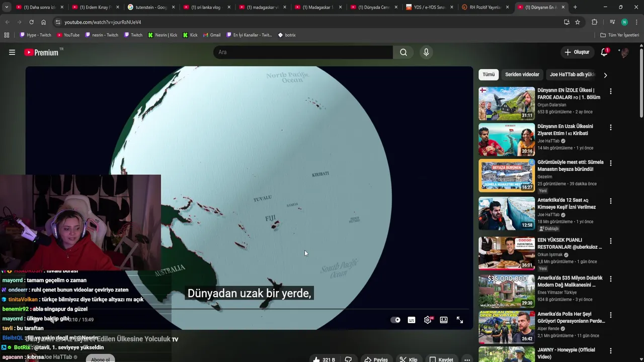Open the notifications bell
This screenshot has height=362, width=644.
(604, 52)
